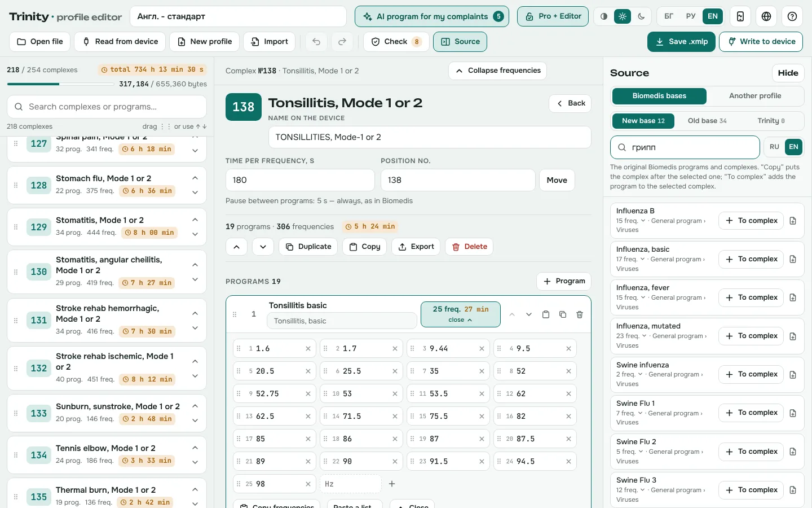Move complex 138 down with chevron button

[263, 247]
